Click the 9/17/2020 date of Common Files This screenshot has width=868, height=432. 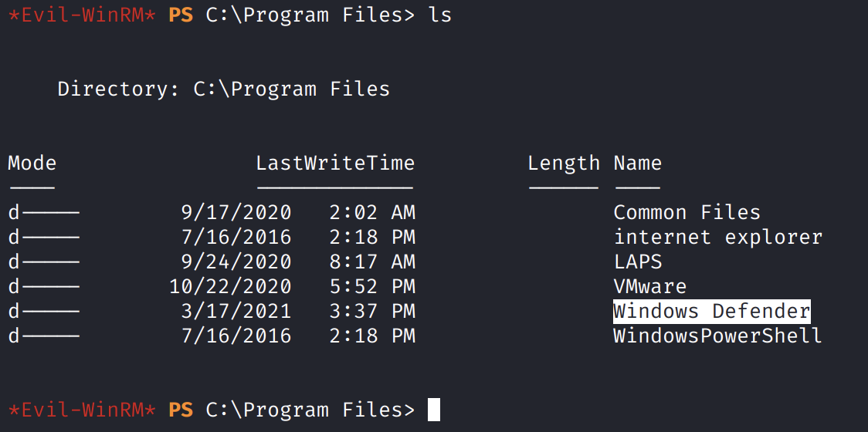tap(236, 212)
